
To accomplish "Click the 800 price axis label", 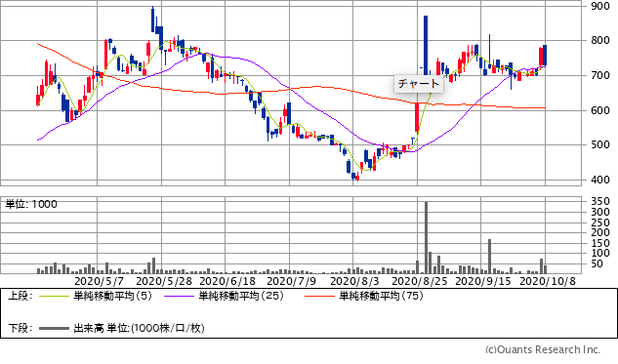I will (x=600, y=41).
